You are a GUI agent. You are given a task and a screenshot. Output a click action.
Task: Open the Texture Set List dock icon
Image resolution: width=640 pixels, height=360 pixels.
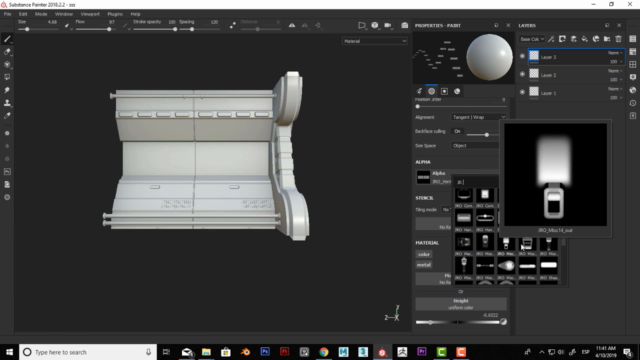coord(633,39)
